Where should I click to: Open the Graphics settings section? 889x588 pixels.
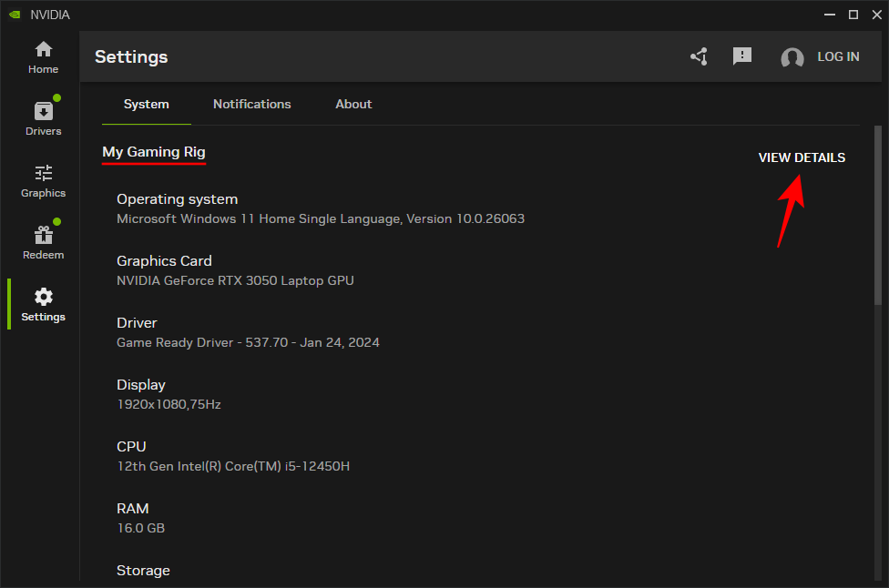[x=43, y=181]
